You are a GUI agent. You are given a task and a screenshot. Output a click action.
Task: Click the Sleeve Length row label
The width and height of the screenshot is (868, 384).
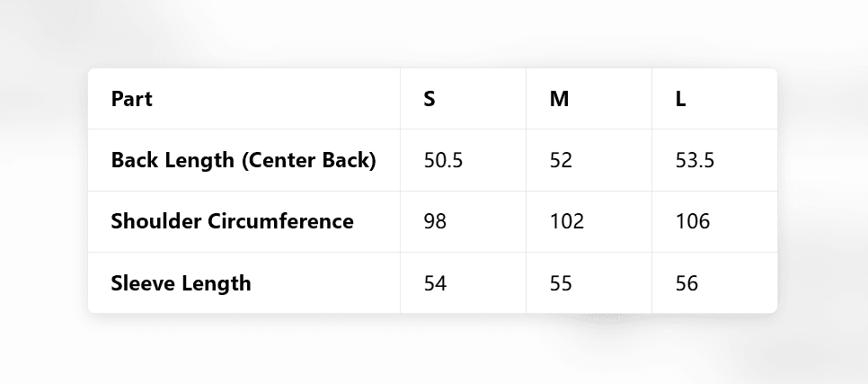tap(181, 283)
